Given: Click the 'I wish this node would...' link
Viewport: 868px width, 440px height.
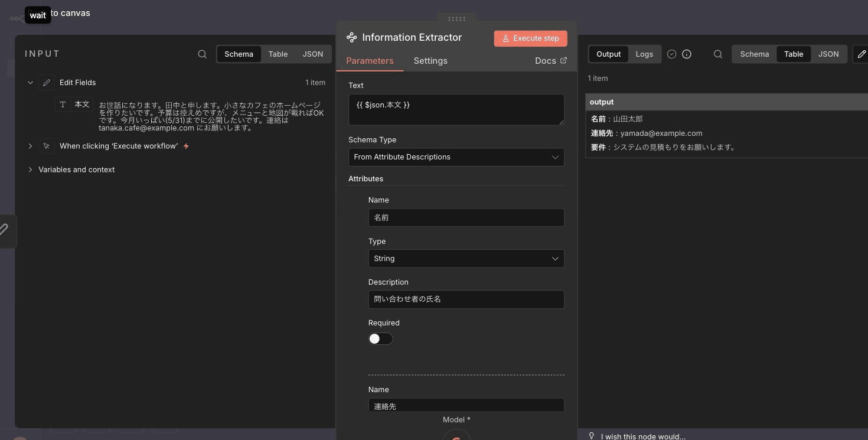Looking at the screenshot, I should point(643,436).
